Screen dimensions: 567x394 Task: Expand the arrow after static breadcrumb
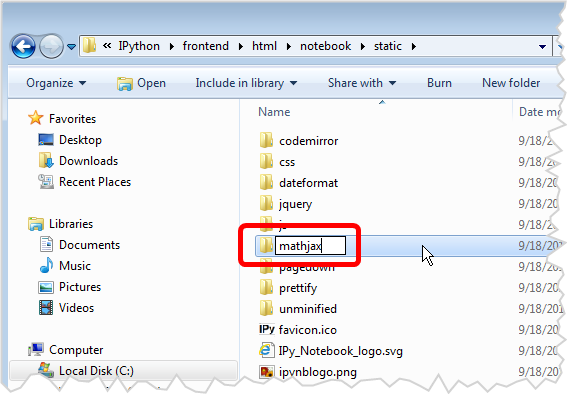coord(414,47)
